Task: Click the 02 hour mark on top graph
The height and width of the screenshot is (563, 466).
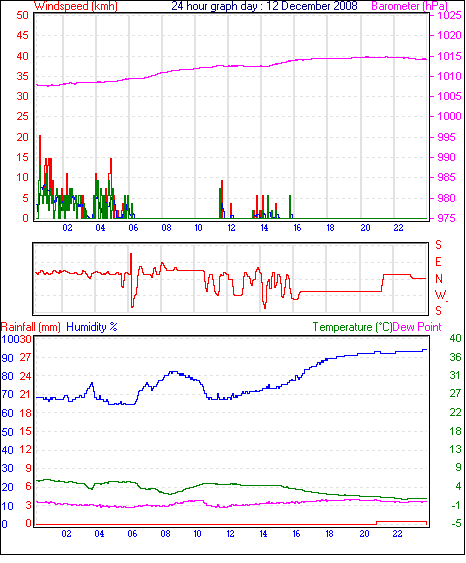Action: coord(67,228)
